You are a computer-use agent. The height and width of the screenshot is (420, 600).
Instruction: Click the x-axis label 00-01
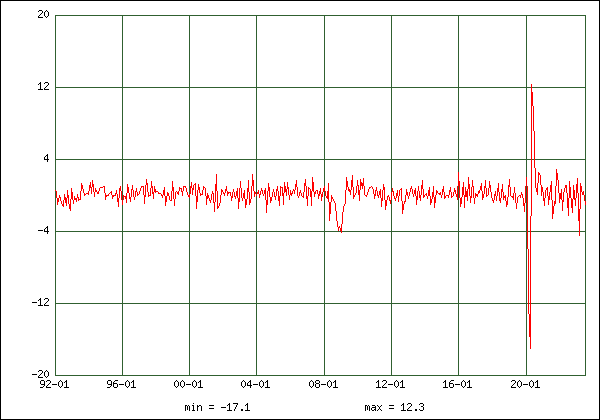(x=188, y=384)
